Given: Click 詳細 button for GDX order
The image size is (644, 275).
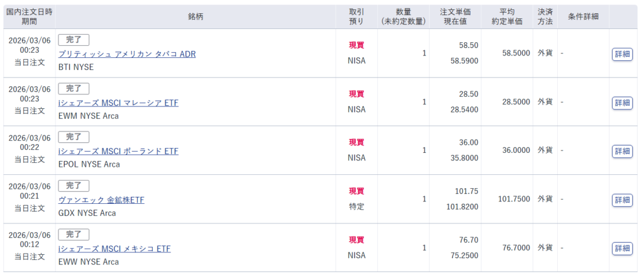Looking at the screenshot, I should [622, 200].
